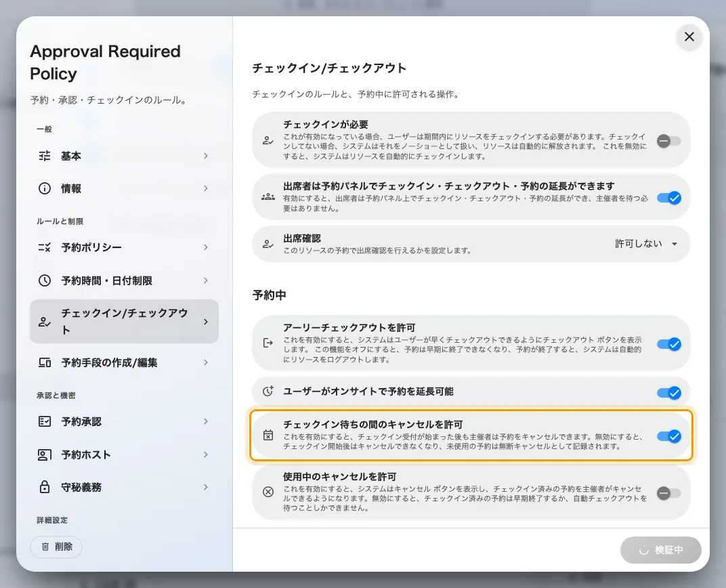Click the person-check icon in チェックインが必要 row
The image size is (726, 588).
point(268,140)
